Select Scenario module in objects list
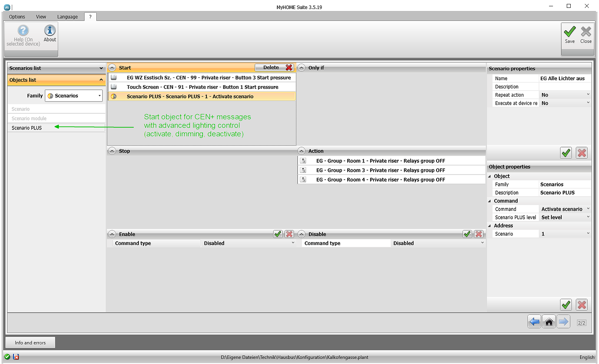Screen dimensions: 599x364 coord(56,118)
